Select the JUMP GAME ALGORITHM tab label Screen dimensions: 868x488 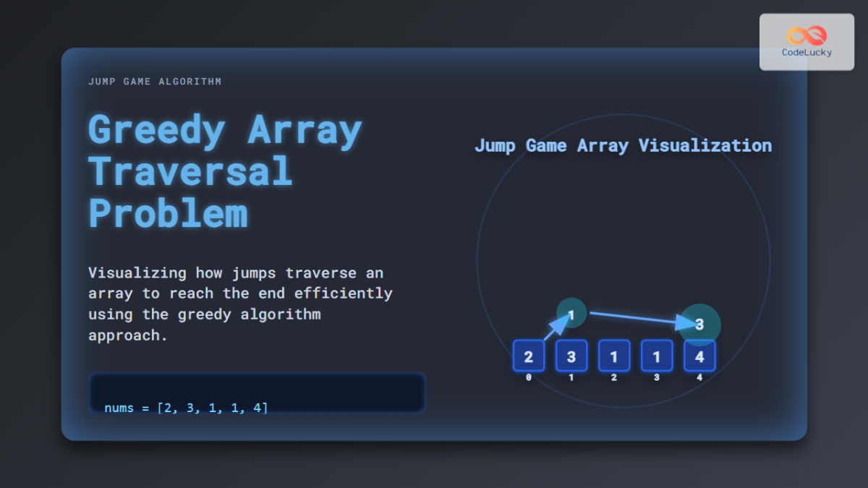[155, 81]
